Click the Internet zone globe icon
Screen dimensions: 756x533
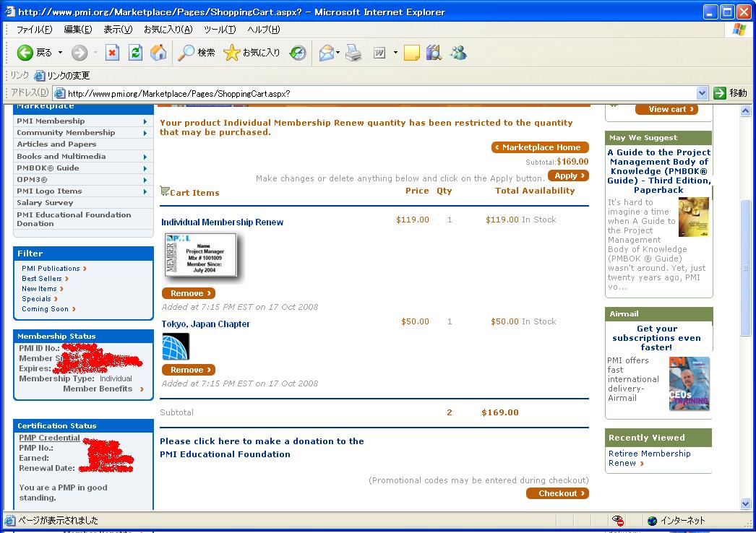[x=653, y=521]
